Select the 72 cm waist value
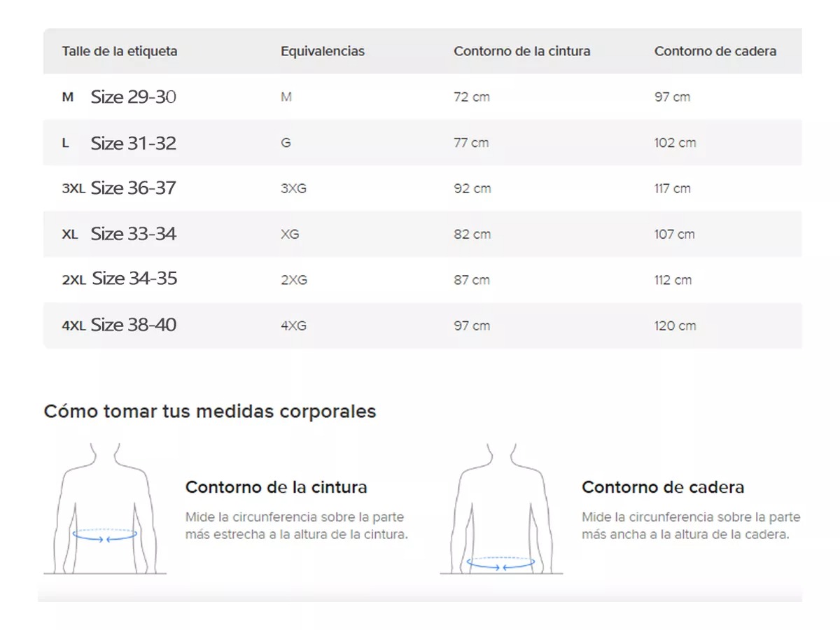Screen dimensions: 840x630 (472, 97)
